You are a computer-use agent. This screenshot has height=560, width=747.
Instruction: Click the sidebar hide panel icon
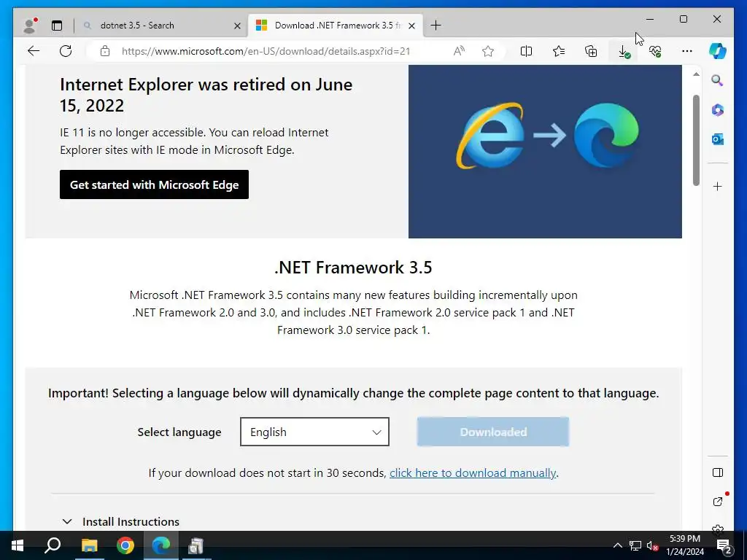718,472
